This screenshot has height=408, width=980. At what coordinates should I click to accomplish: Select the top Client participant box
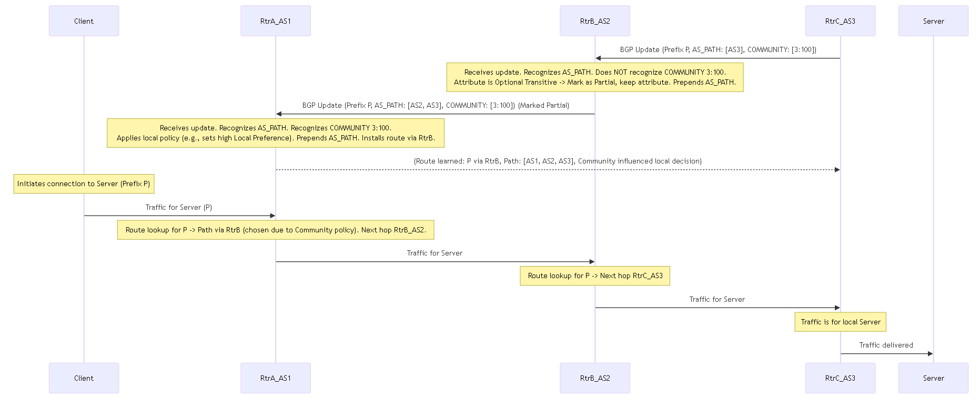(x=84, y=21)
